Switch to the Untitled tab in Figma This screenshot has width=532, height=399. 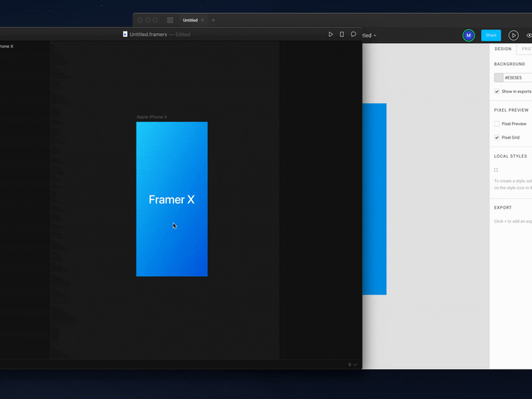(x=190, y=20)
